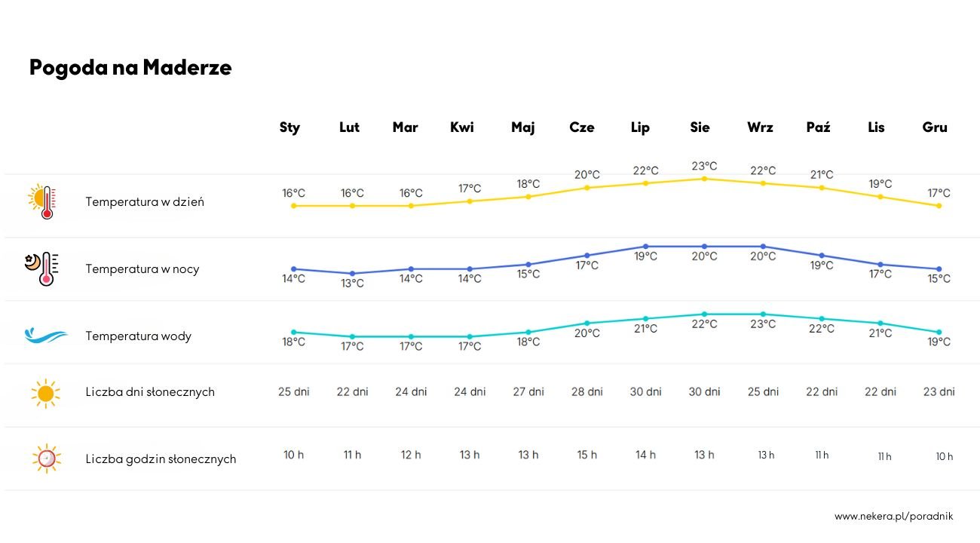Click the Pogoda na Maderze title
The height and width of the screenshot is (543, 980).
[x=130, y=68]
